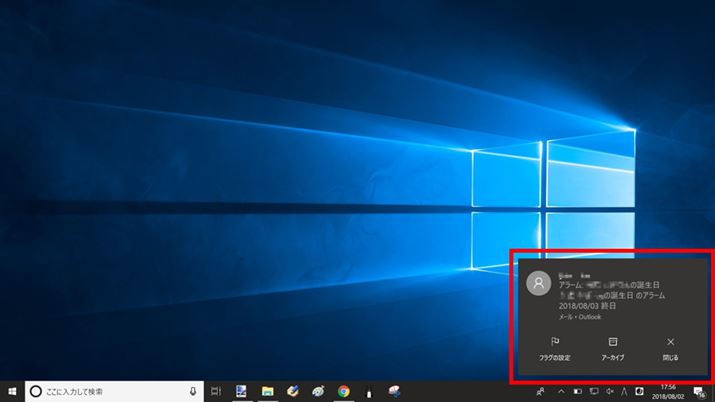The image size is (715, 402).
Task: Expand the hidden system tray icons chevron
Action: click(560, 391)
